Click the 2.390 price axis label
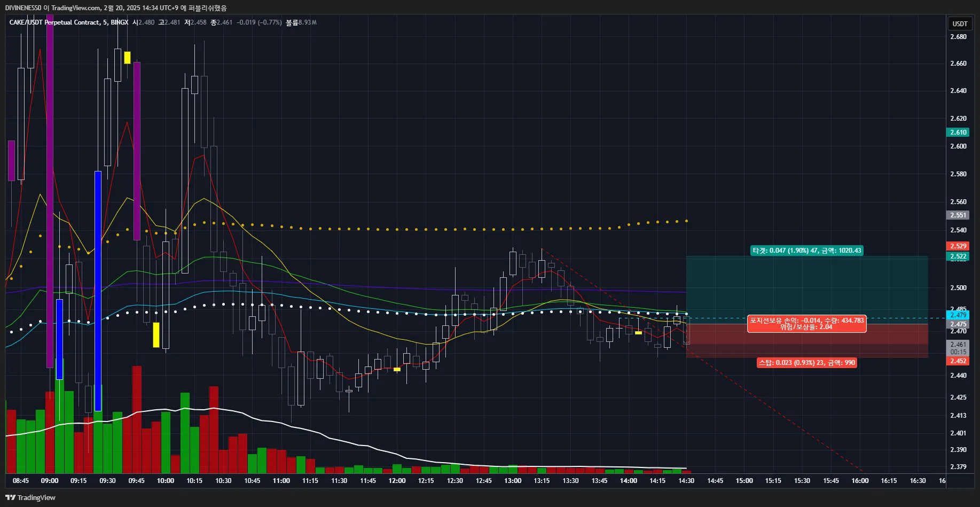The width and height of the screenshot is (980, 507). [x=958, y=450]
